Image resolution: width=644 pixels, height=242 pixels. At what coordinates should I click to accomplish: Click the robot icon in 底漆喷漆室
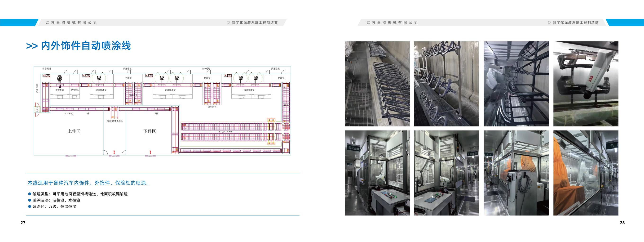99,78
